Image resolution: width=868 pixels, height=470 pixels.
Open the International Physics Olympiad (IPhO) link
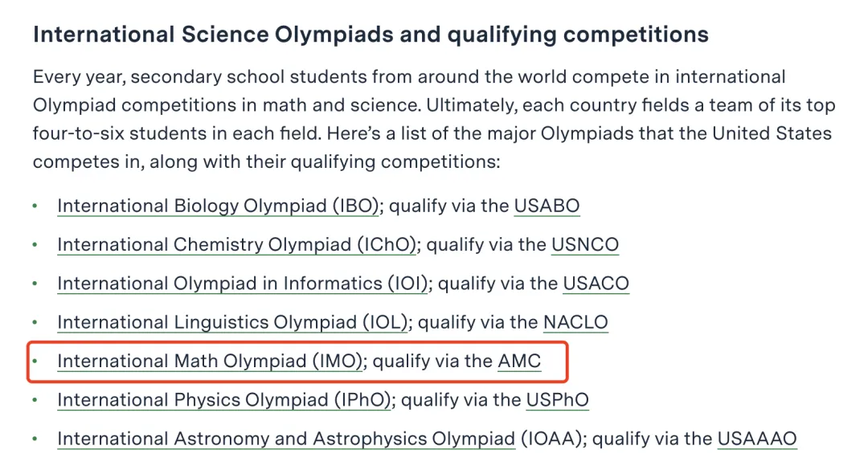point(224,399)
